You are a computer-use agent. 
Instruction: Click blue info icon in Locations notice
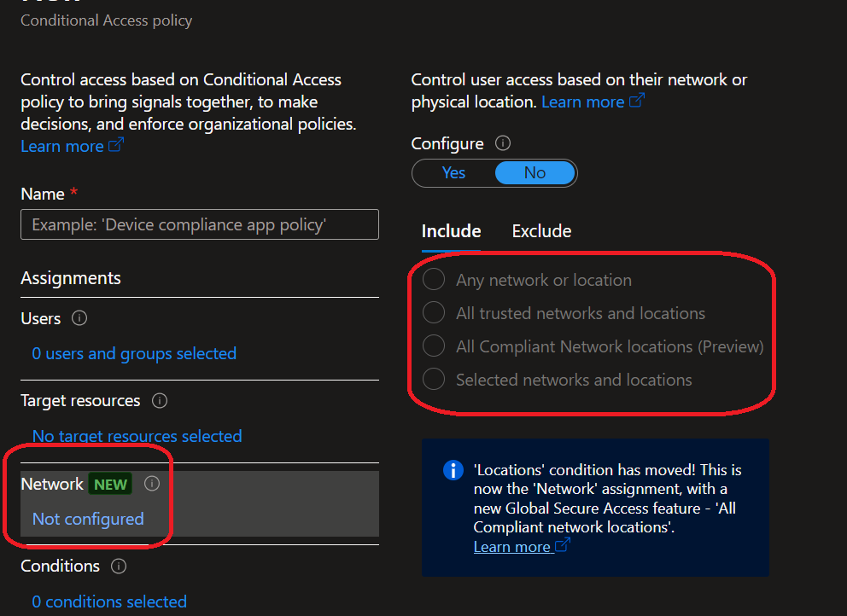pos(453,470)
